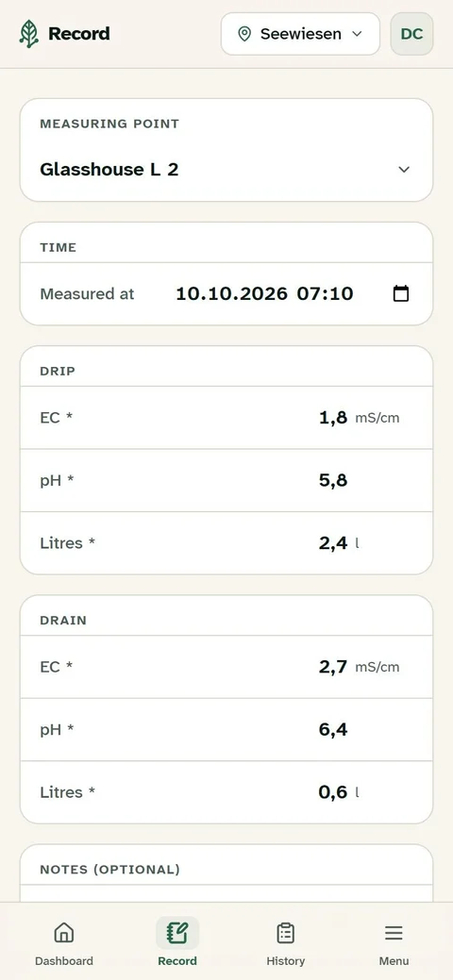
Task: Open the DC user avatar
Action: click(411, 34)
